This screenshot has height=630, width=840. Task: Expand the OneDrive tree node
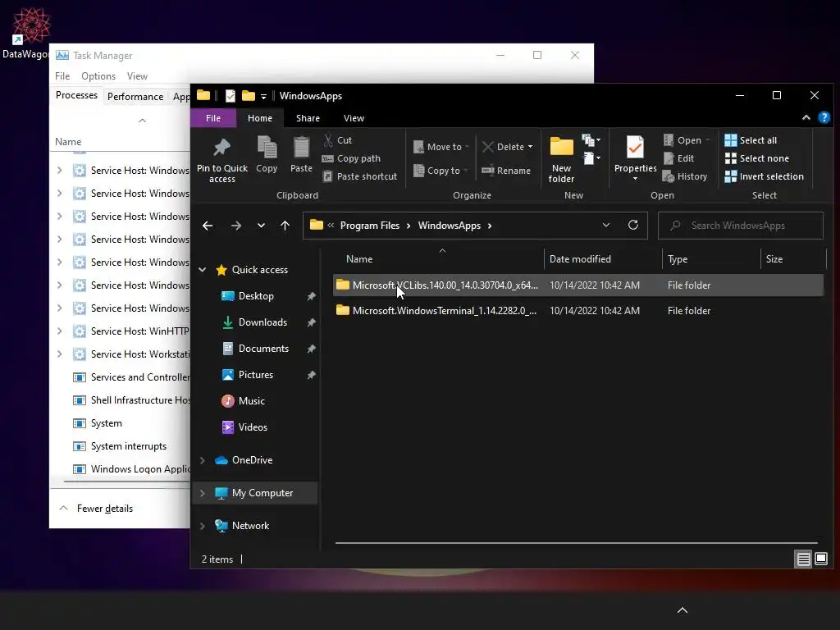[203, 460]
